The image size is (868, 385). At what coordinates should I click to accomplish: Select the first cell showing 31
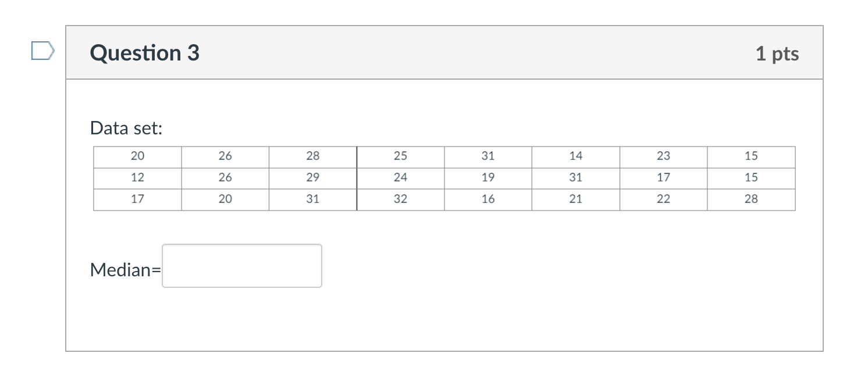[488, 156]
